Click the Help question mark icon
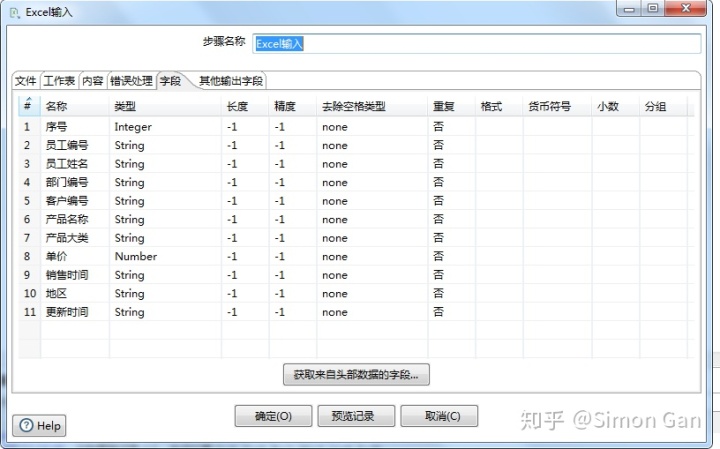 [26, 426]
